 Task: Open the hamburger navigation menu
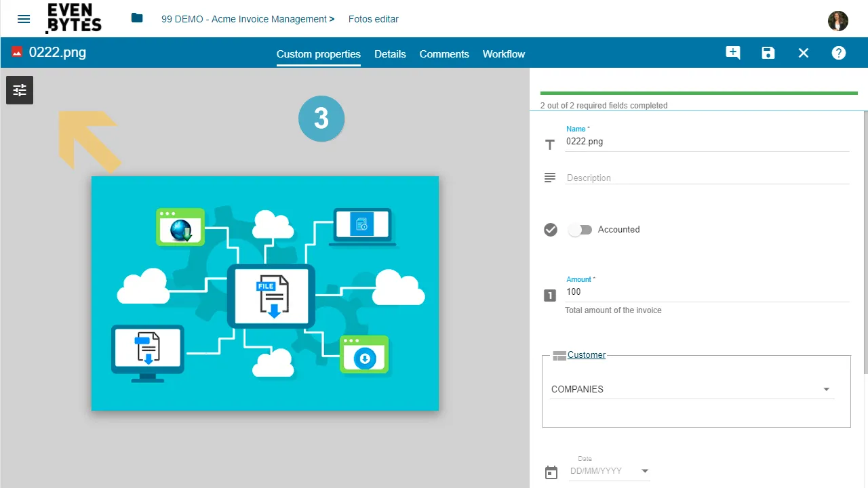24,19
